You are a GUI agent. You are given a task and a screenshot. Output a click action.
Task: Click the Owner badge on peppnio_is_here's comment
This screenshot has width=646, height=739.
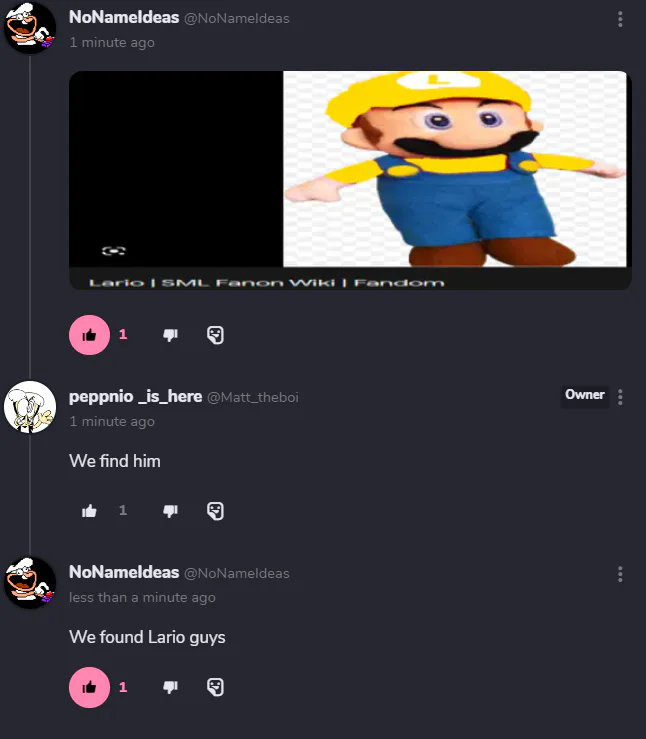coord(585,394)
